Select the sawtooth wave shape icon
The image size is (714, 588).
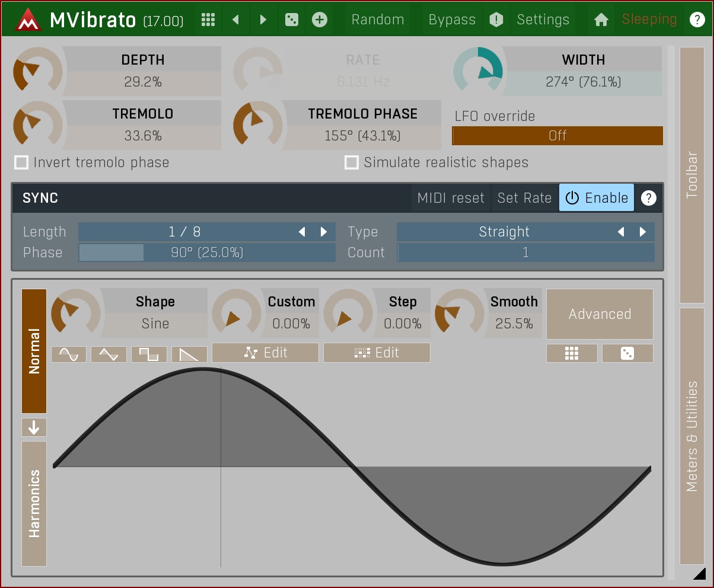(x=189, y=354)
